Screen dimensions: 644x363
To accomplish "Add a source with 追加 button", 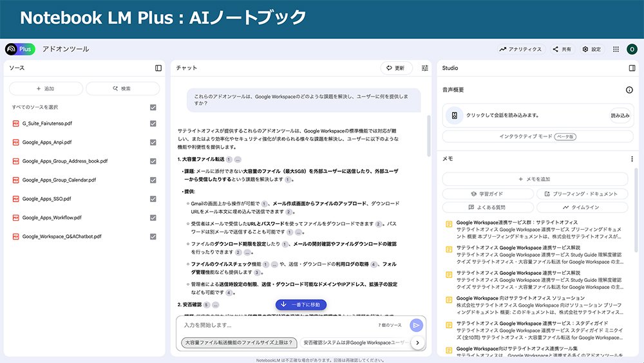I will (46, 88).
